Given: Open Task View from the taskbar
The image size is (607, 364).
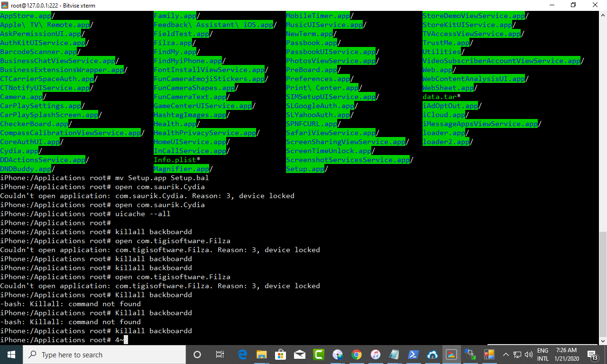Looking at the screenshot, I should pos(220,355).
